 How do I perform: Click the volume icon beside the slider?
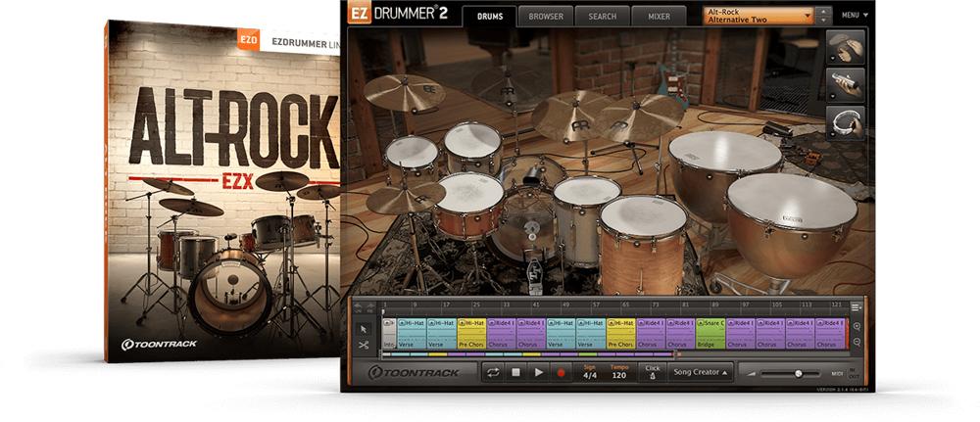[751, 374]
